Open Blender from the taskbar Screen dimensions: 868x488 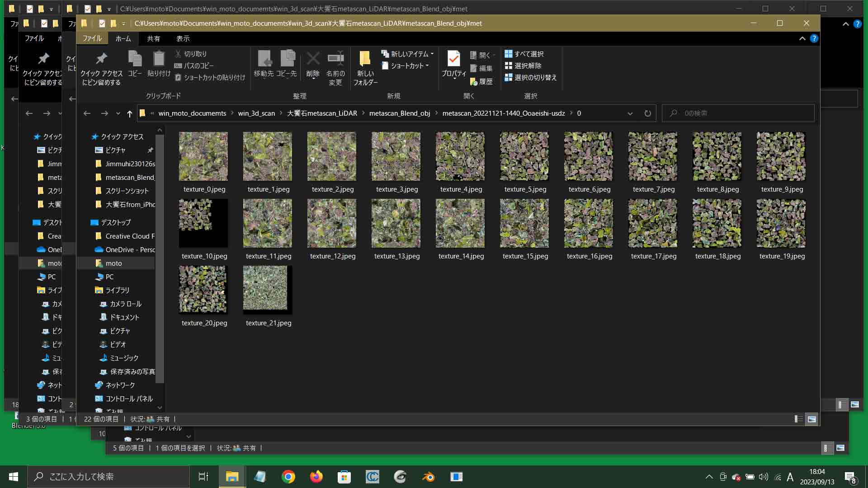pos(428,477)
